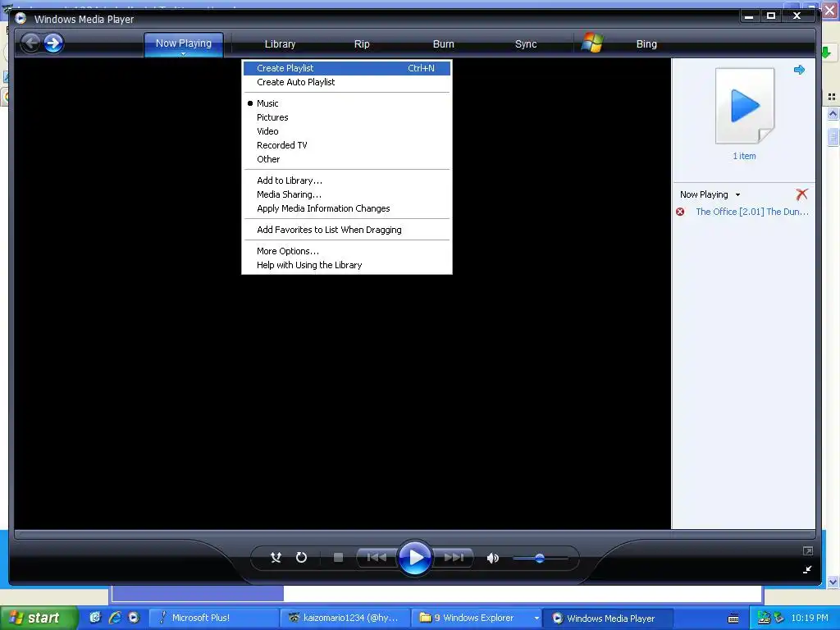Select the Now Playing tab

point(183,43)
